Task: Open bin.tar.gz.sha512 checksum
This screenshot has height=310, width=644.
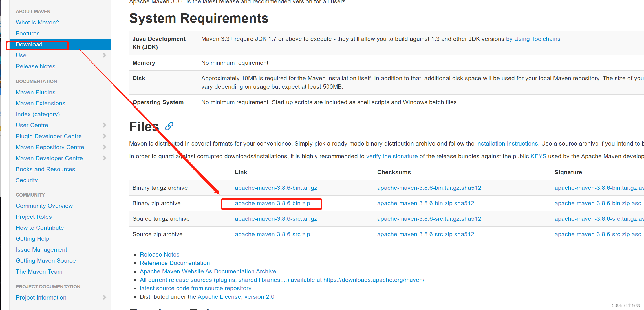Action: 429,188
